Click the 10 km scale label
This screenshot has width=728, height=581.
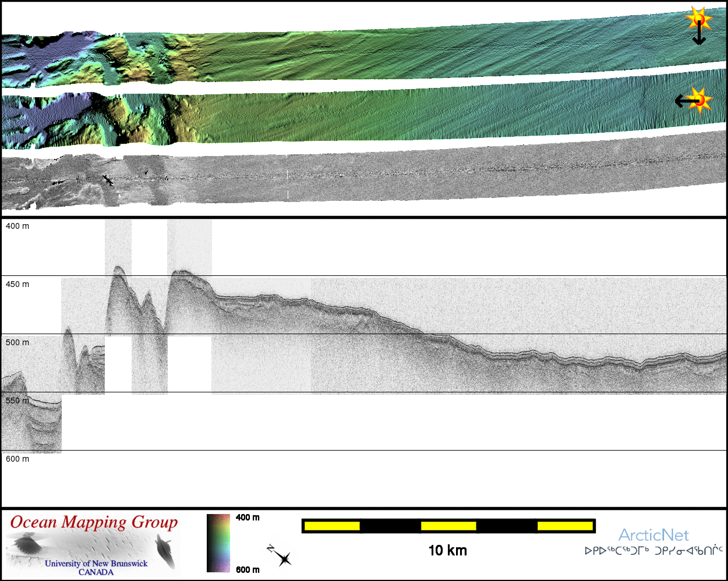[447, 550]
